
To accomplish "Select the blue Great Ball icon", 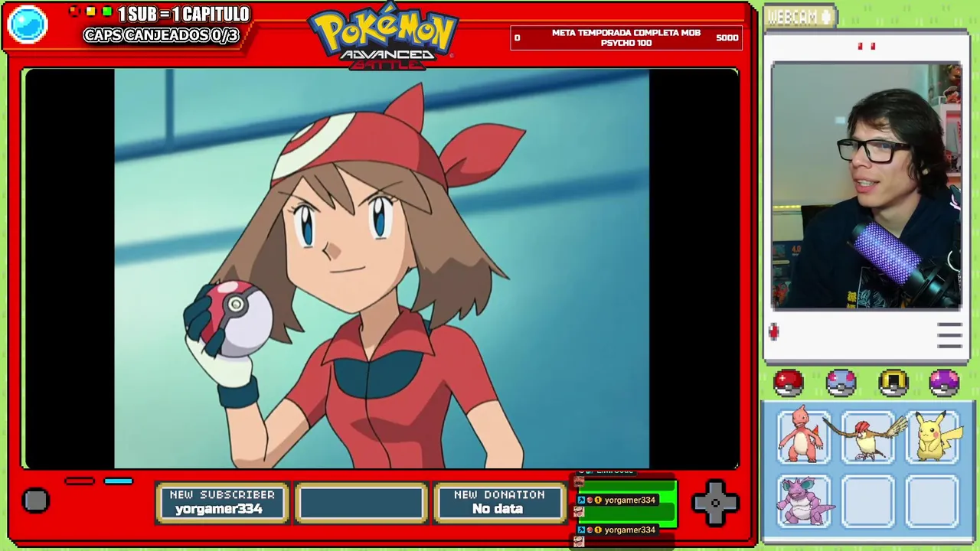I will tap(841, 382).
